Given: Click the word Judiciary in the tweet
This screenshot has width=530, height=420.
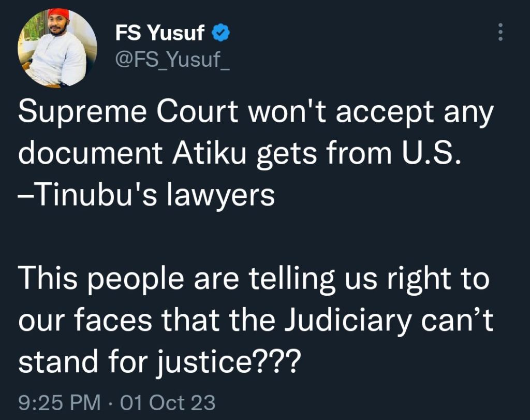Looking at the screenshot, I should [347, 321].
